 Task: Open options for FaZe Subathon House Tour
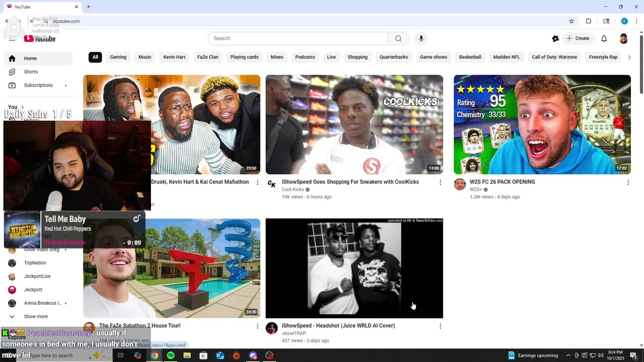pos(258,326)
